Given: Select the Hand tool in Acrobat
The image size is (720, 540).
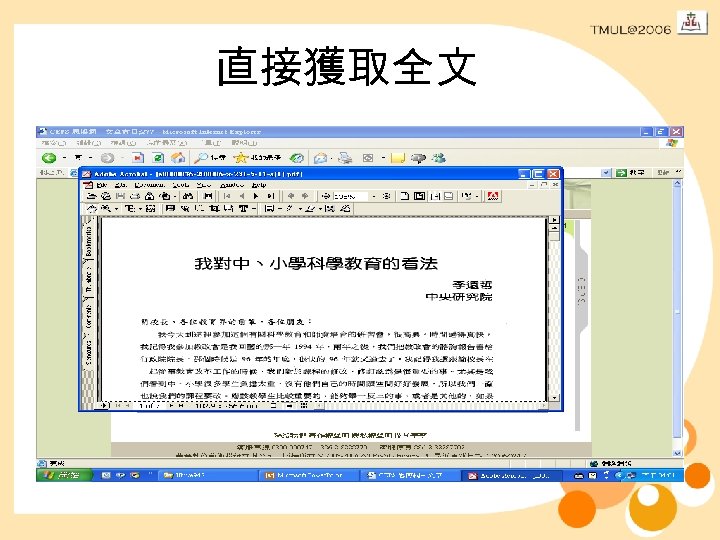Looking at the screenshot, I should (92, 208).
